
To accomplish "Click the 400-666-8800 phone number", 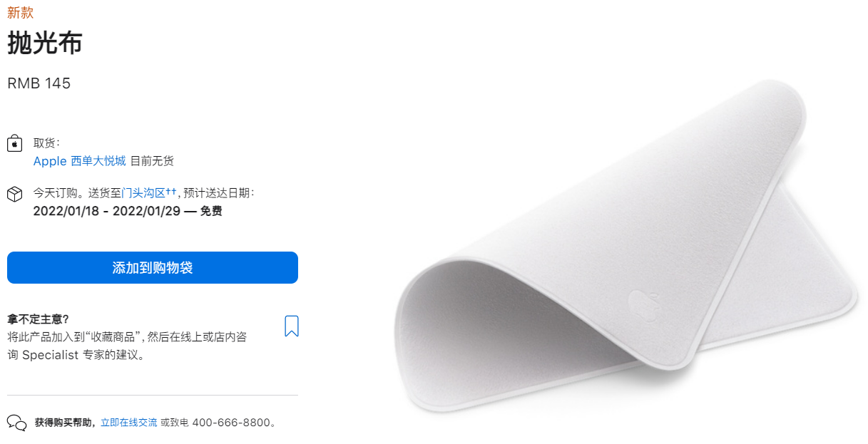I will click(x=232, y=423).
